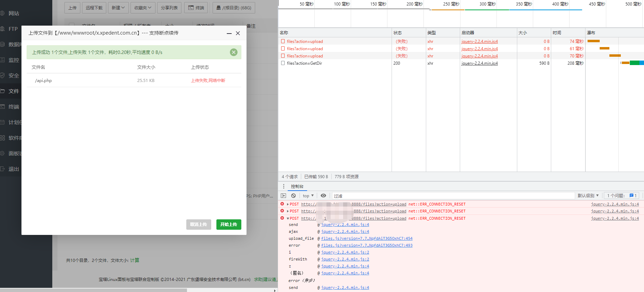Open jquery source link of first console error

click(x=615, y=204)
